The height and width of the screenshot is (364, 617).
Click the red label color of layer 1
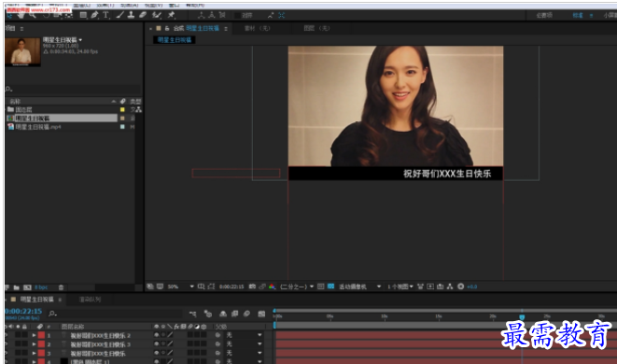tap(41, 335)
